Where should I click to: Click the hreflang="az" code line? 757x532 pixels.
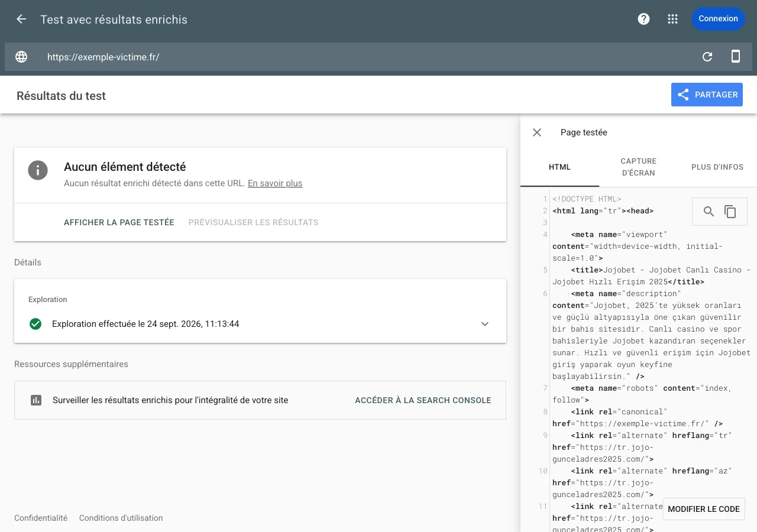coord(642,482)
